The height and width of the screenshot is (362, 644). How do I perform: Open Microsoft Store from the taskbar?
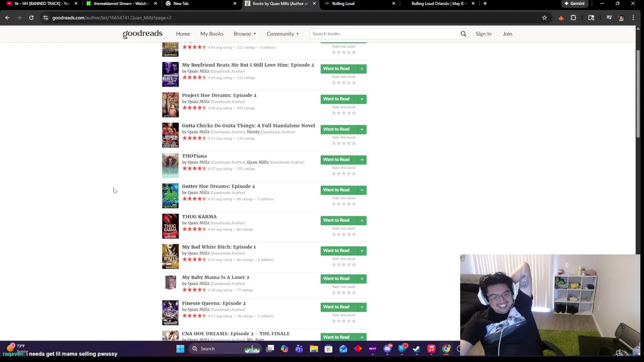(329, 348)
